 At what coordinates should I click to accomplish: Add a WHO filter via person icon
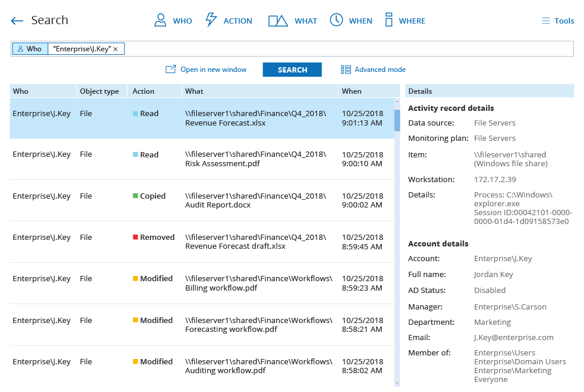[x=160, y=20]
